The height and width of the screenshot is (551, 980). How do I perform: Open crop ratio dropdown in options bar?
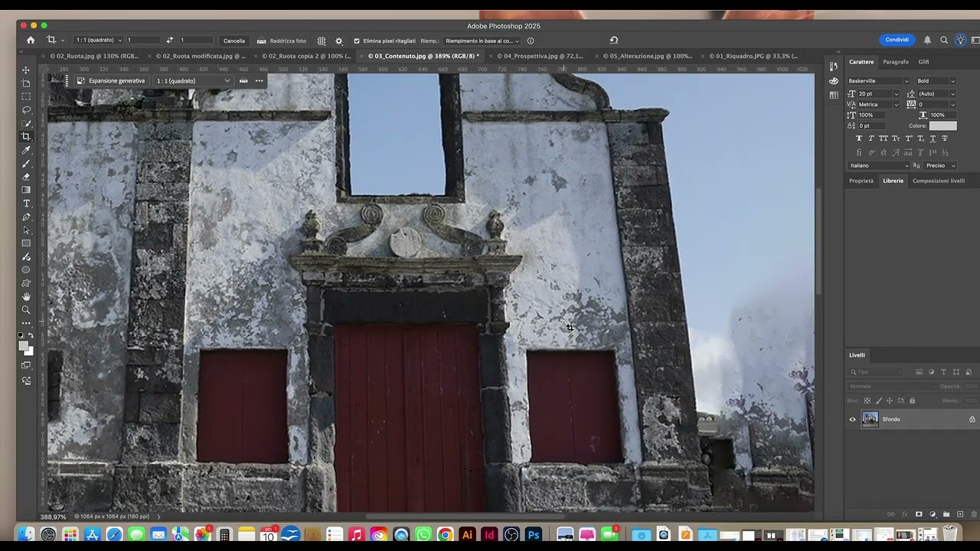tap(99, 40)
